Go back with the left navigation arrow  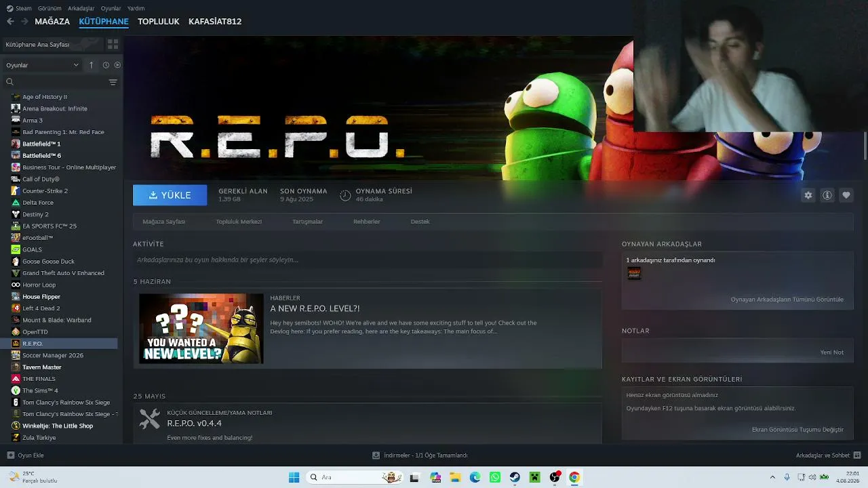click(x=10, y=22)
